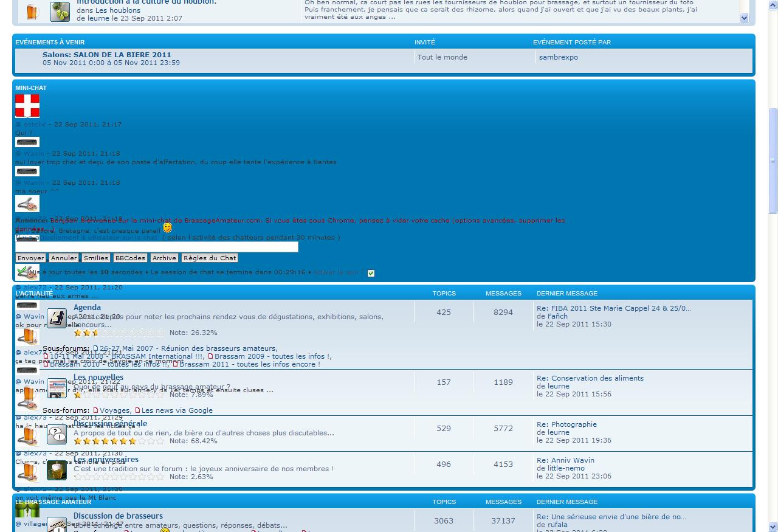Open the Agenda forum
This screenshot has width=778, height=532.
[x=87, y=308]
